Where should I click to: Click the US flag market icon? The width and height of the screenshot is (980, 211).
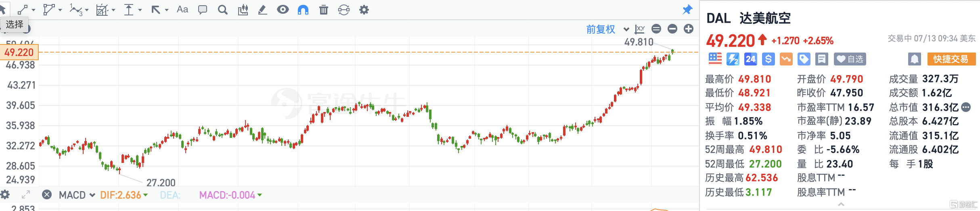click(715, 59)
